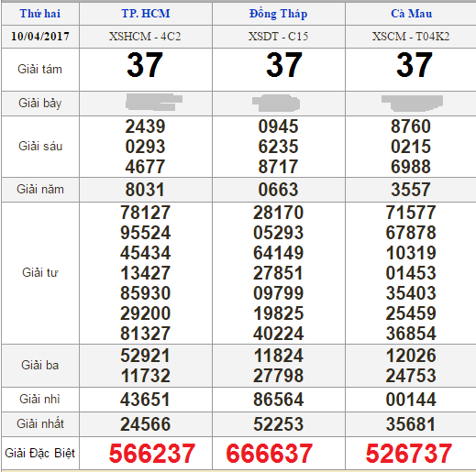Click the blurred Giải bảy TP. HCM result
The height and width of the screenshot is (472, 476).
(154, 103)
